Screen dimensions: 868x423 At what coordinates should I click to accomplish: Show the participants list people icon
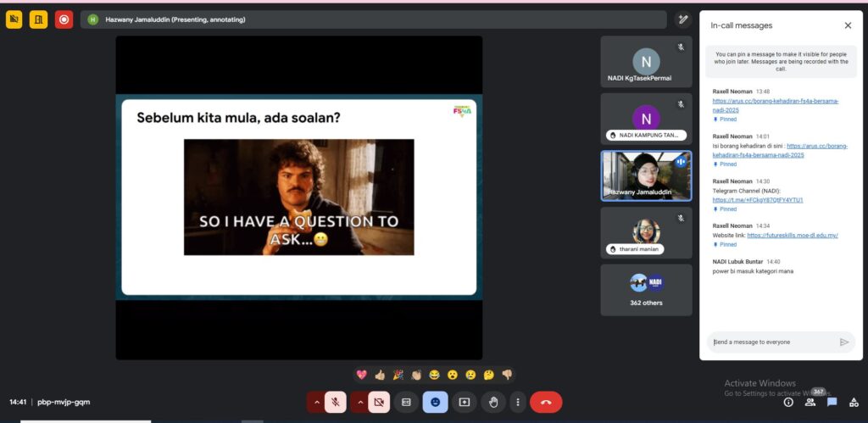pos(810,403)
